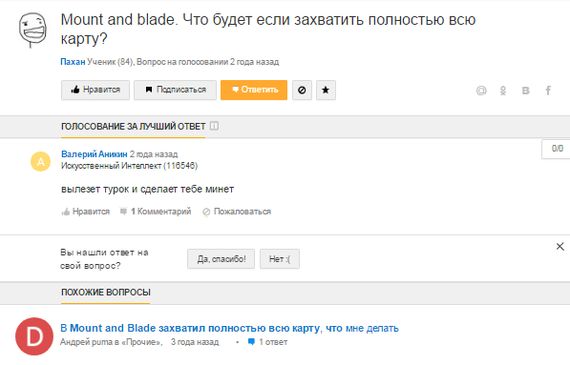Click Искусственный Интеллект (116546) rank text
570x365 pixels.
129,166
